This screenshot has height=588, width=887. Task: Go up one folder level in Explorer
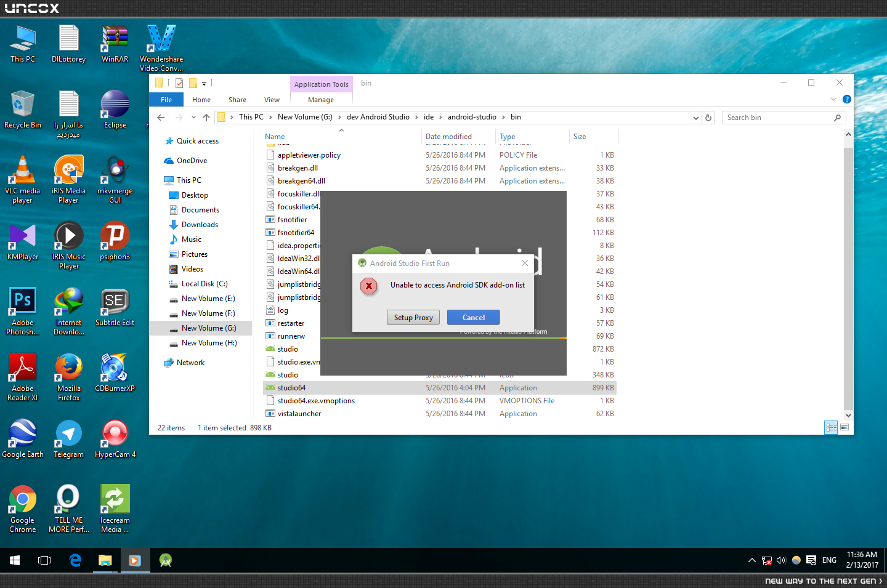(206, 118)
